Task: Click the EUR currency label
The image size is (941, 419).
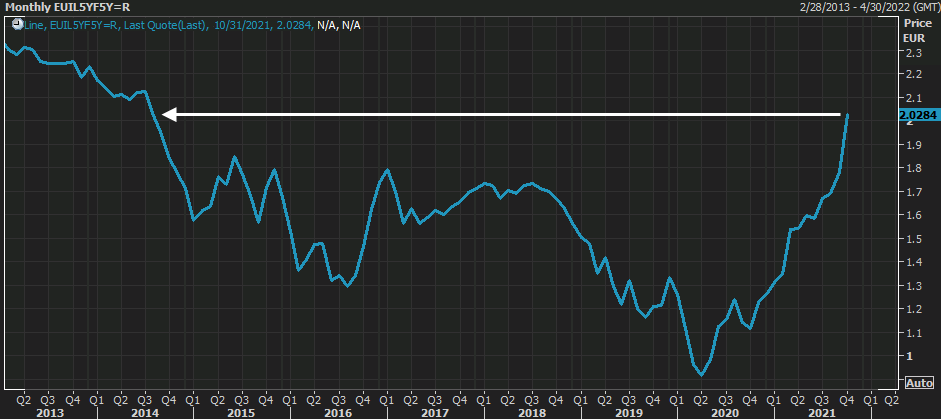Action: click(x=915, y=37)
